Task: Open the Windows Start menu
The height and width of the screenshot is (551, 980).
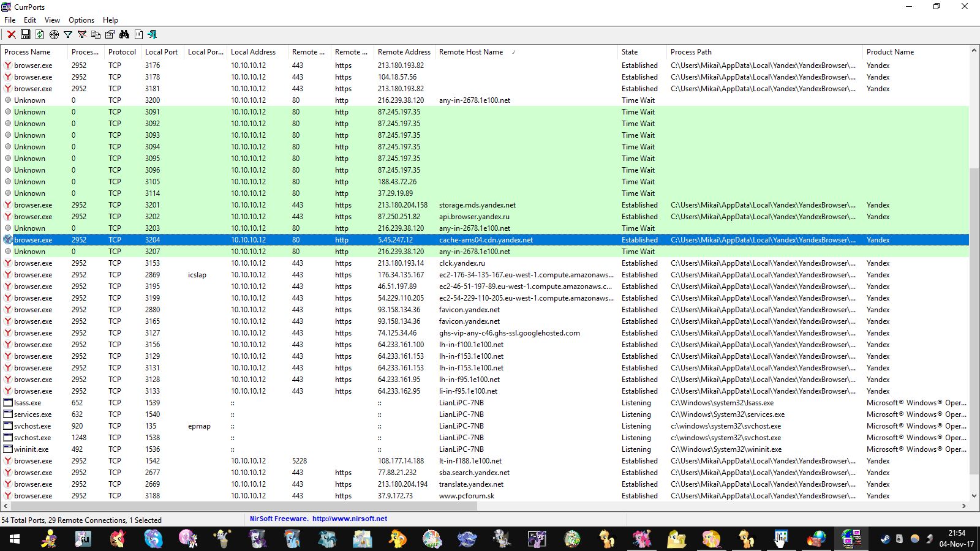Action: click(x=15, y=539)
